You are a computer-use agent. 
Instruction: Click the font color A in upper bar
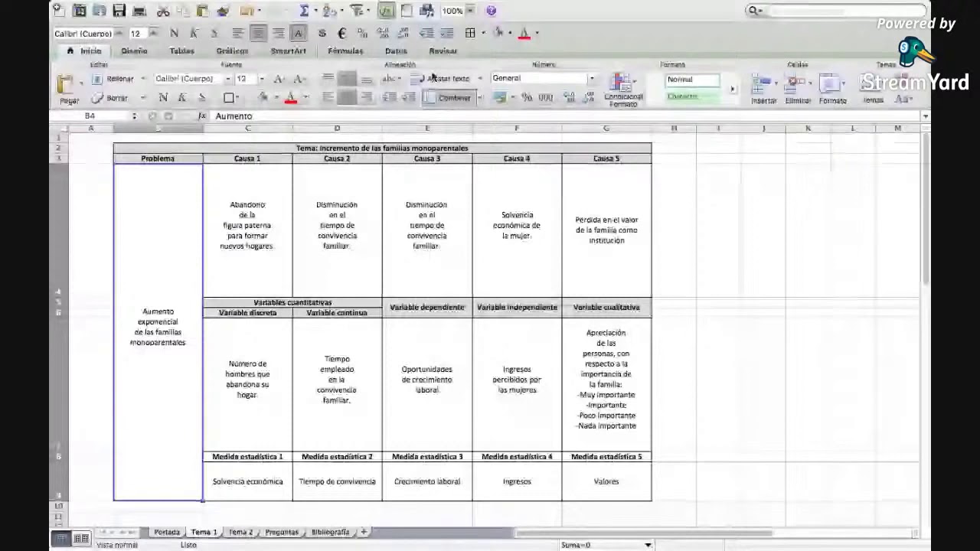tap(524, 33)
